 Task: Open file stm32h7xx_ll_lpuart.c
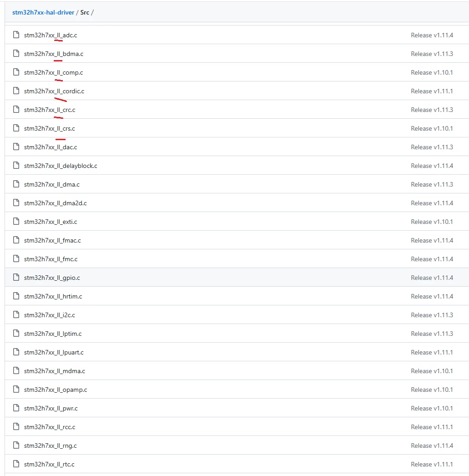[54, 352]
